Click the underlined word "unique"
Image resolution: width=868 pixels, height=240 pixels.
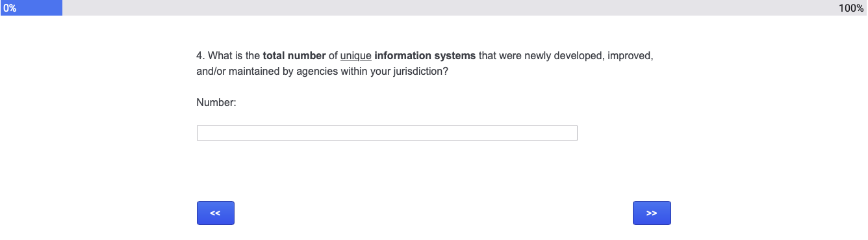click(x=355, y=56)
